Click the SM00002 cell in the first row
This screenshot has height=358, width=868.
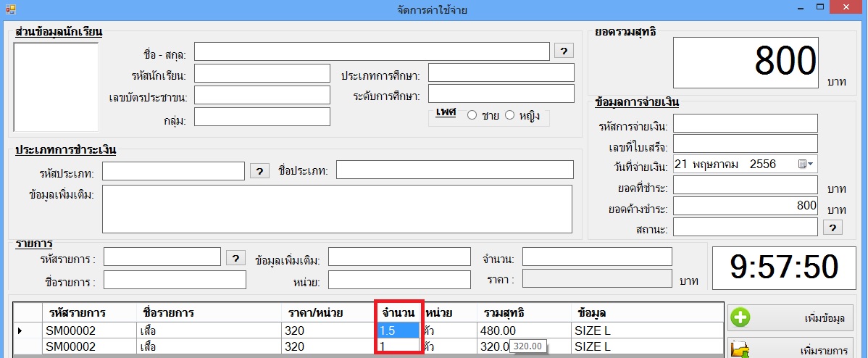click(x=89, y=330)
